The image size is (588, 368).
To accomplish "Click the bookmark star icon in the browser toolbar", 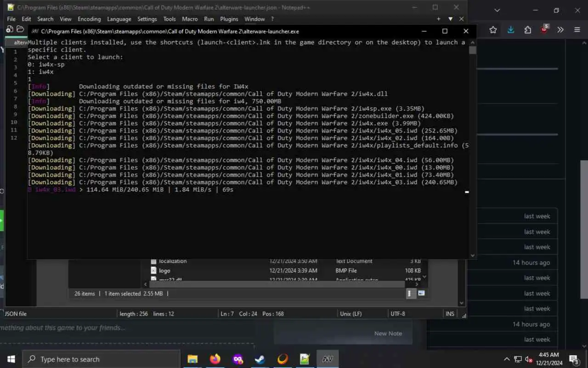I will (493, 30).
